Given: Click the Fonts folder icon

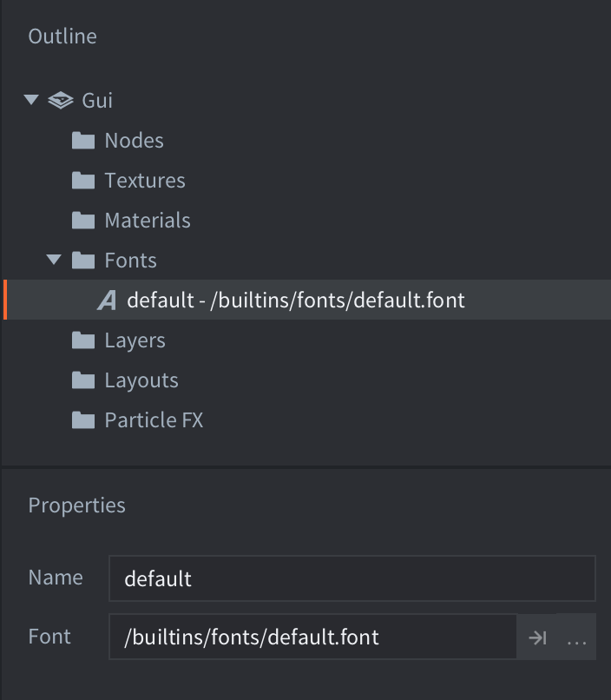Looking at the screenshot, I should pyautogui.click(x=82, y=260).
